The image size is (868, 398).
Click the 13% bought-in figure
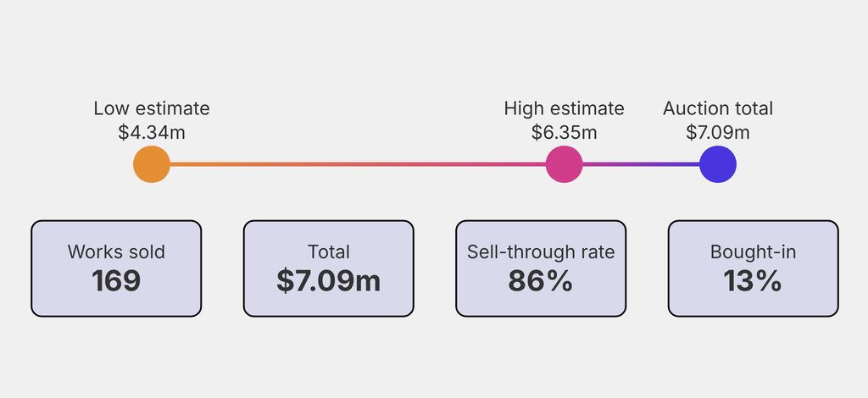click(753, 281)
